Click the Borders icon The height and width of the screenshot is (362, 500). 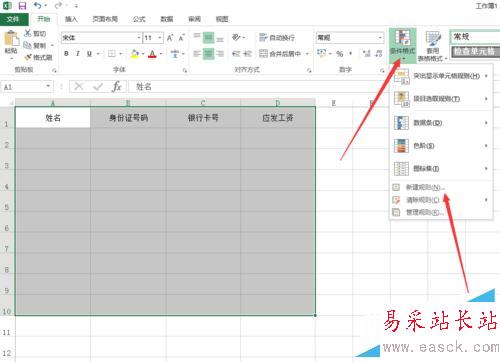(112, 53)
